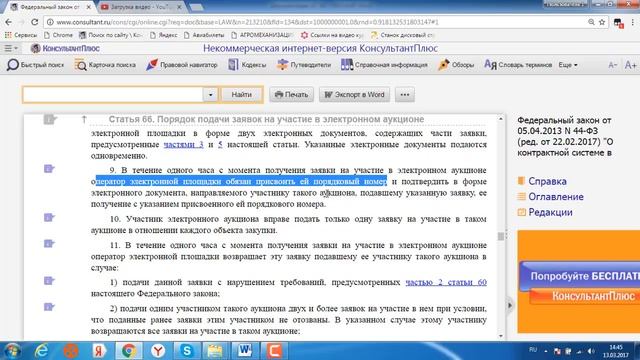Click the note icon beside the Статья 66 heading

click(50, 119)
